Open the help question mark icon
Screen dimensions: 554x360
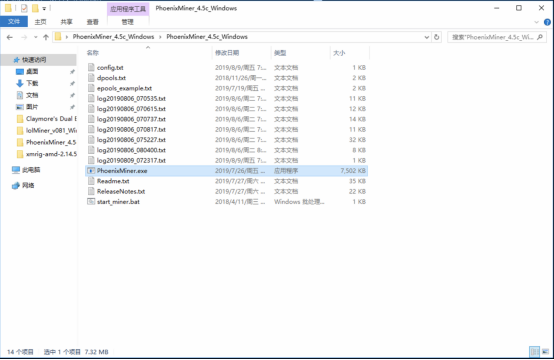[547, 22]
